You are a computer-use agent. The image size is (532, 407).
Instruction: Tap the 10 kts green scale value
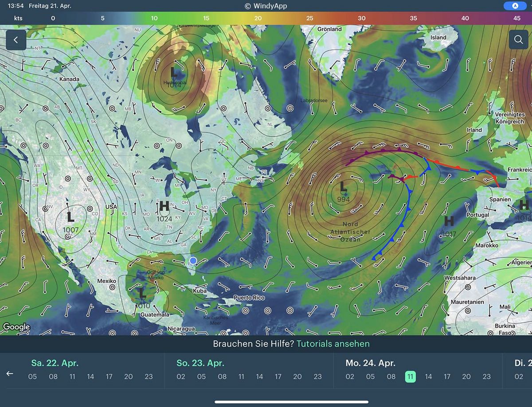[x=154, y=18]
